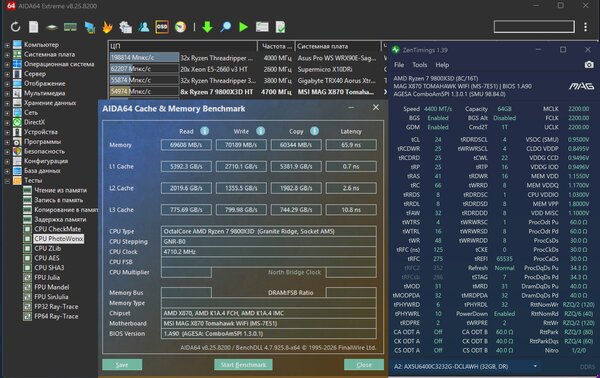Select the CPU SHA3 test
The image size is (600, 378).
pos(49,267)
